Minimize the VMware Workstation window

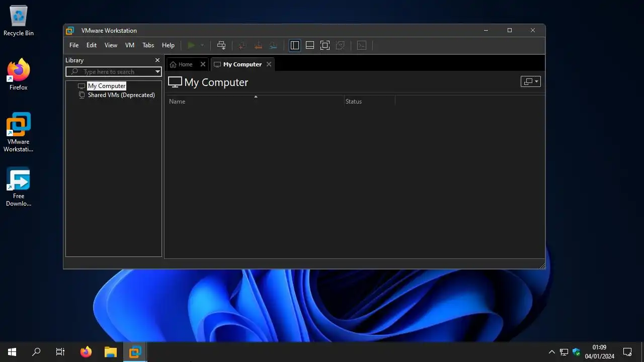point(486,31)
